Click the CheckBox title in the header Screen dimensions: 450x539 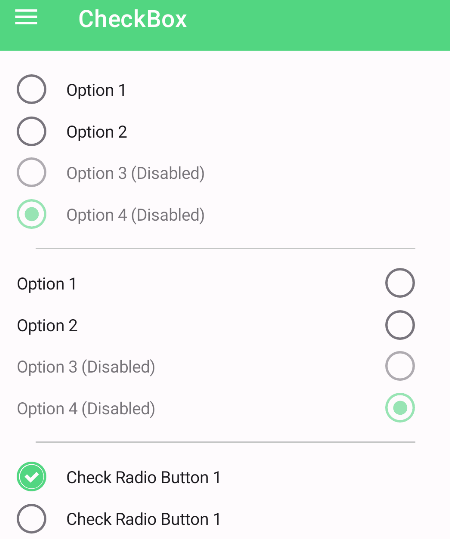pos(132,19)
